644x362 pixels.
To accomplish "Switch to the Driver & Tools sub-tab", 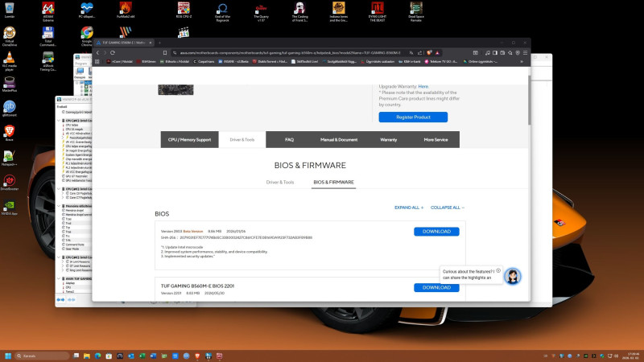I will click(x=280, y=183).
